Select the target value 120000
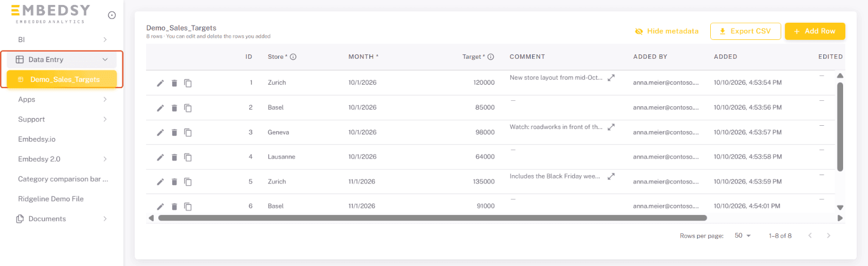Screen dimensions: 868x266 (484, 83)
